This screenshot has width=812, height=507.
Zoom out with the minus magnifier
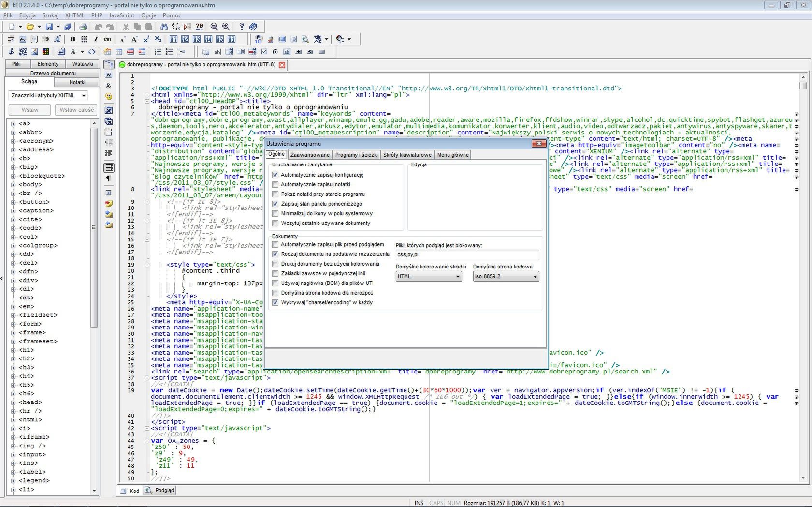pos(214,27)
